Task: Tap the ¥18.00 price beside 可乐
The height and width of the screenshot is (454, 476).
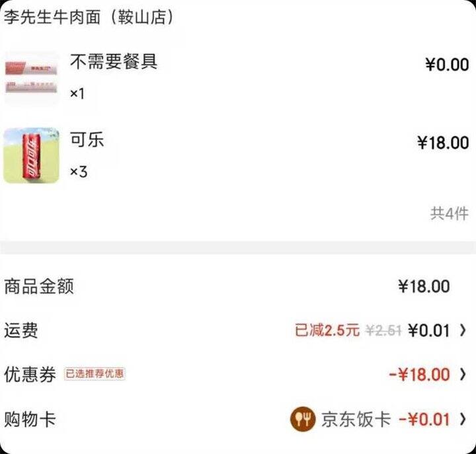Action: (443, 143)
